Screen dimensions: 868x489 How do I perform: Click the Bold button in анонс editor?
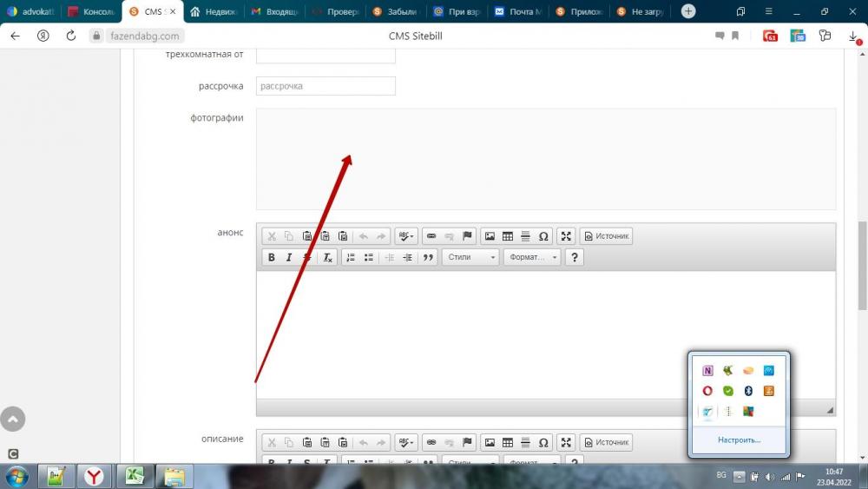point(271,257)
